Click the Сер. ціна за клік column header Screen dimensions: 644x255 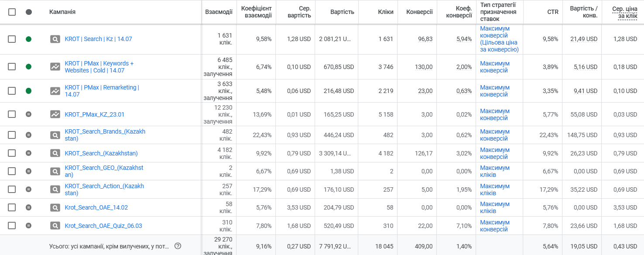(x=624, y=12)
